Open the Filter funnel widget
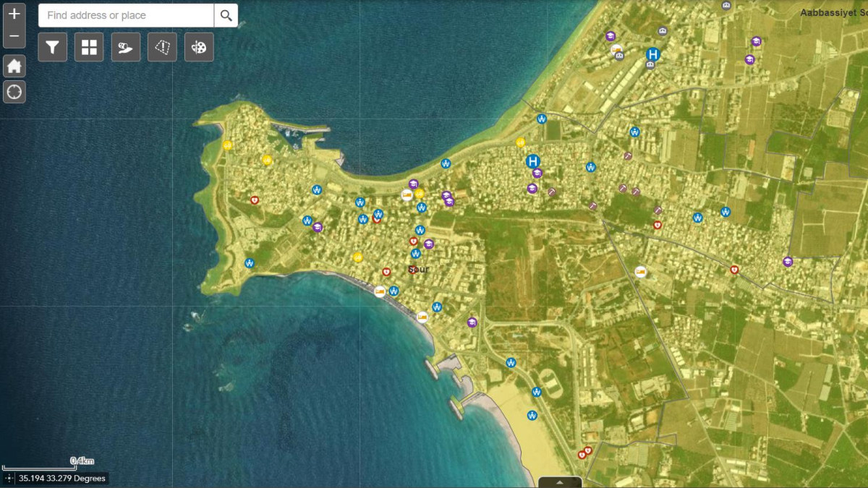This screenshot has width=868, height=488. pos(53,47)
